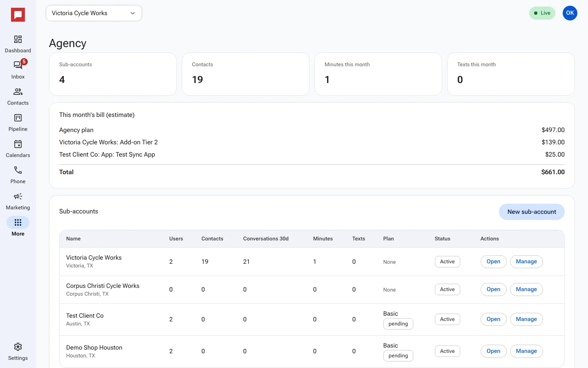The height and width of the screenshot is (368, 588).
Task: Go to Contacts in the sidebar
Action: tap(18, 96)
